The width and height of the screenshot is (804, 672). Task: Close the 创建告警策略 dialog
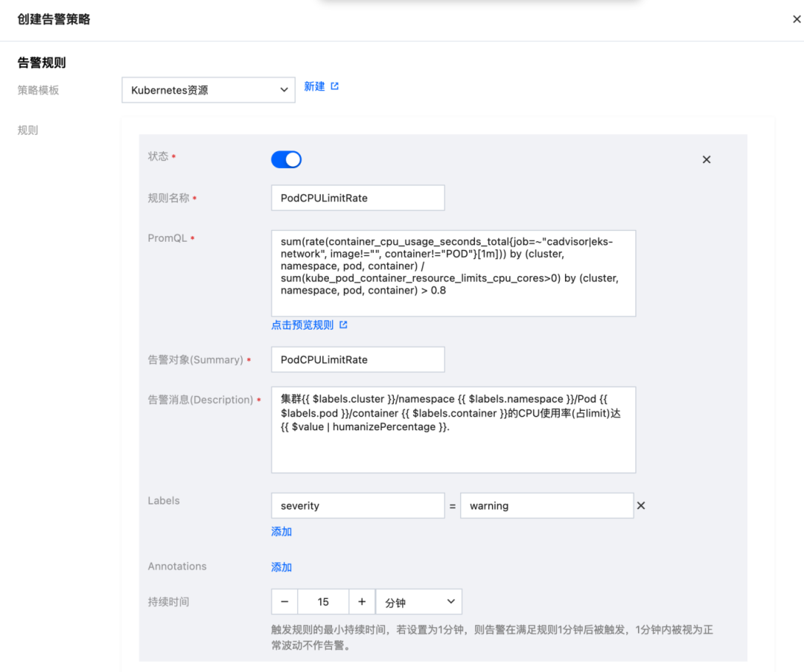797,19
